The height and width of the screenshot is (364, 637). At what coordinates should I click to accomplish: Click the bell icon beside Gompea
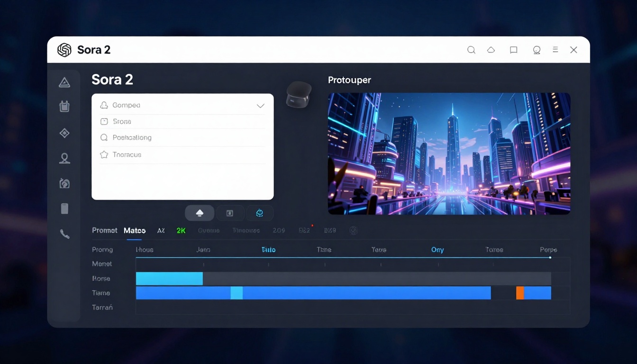[x=104, y=105]
